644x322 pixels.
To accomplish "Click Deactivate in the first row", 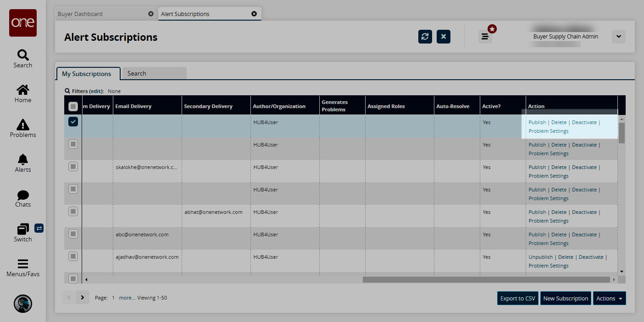I will pyautogui.click(x=584, y=122).
